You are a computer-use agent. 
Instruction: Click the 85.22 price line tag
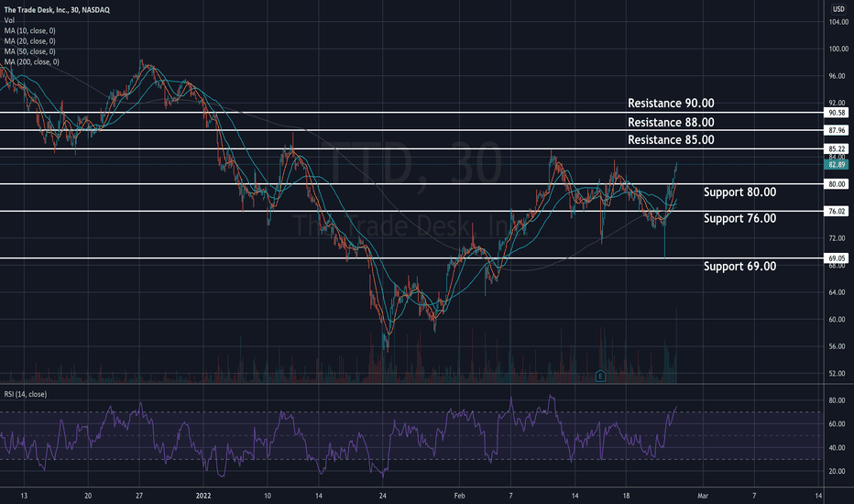(837, 148)
